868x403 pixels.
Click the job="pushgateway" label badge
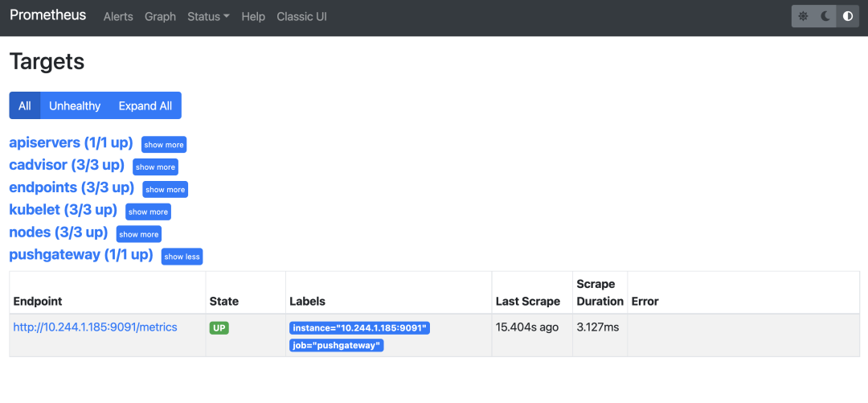pos(337,345)
